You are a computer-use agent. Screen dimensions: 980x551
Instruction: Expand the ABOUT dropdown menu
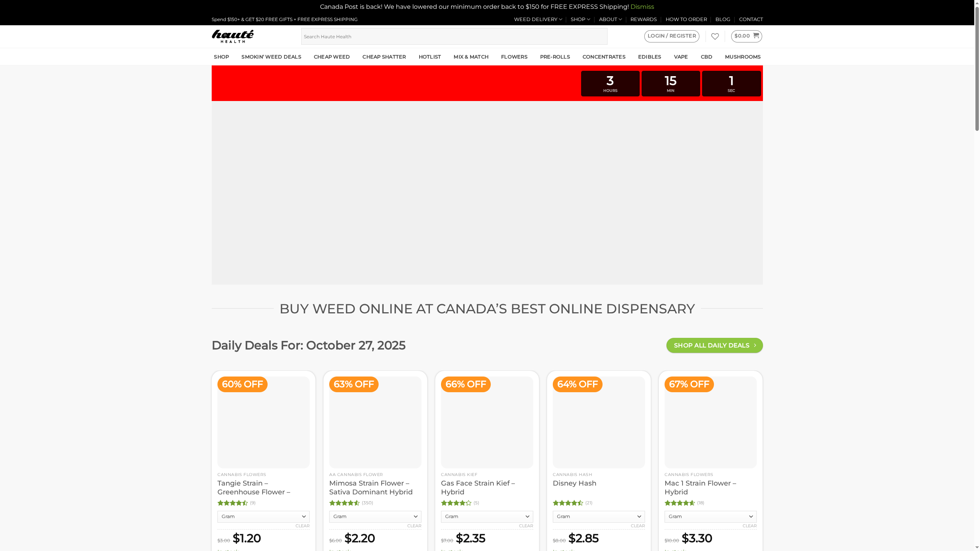[609, 19]
